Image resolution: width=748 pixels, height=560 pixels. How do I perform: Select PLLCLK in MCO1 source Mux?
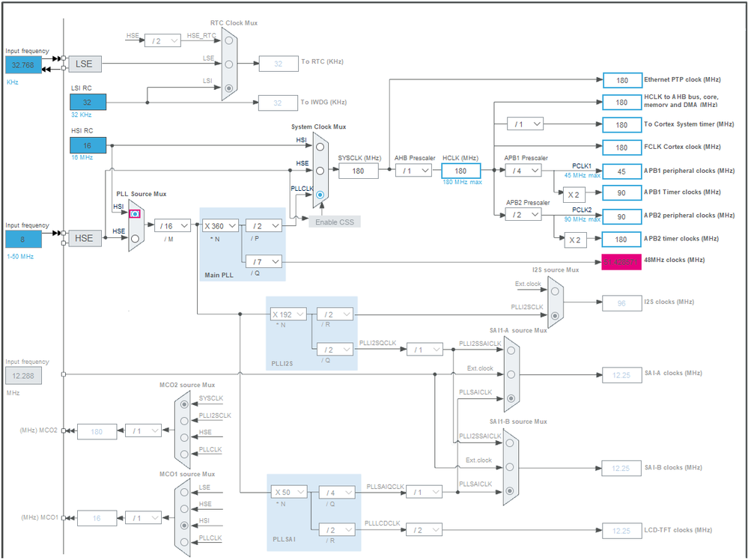click(184, 542)
